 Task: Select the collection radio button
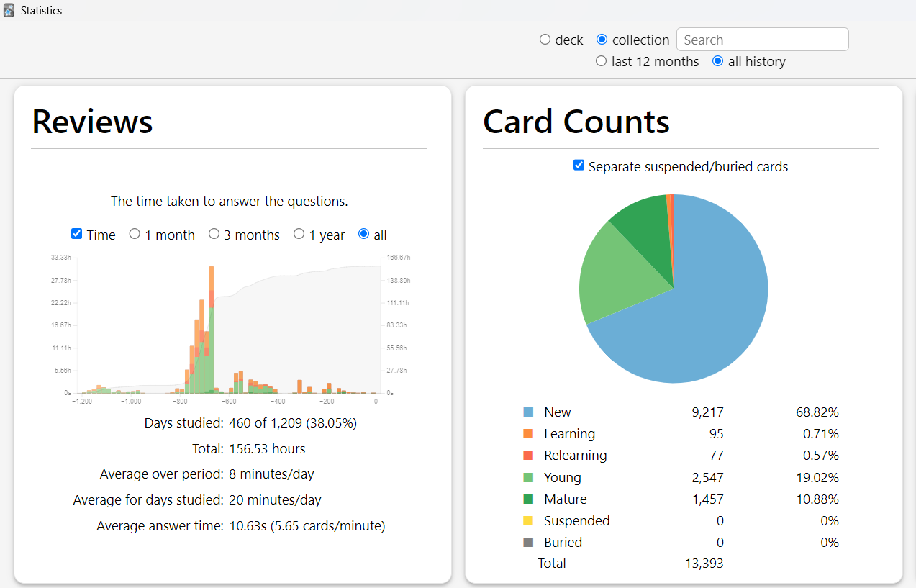click(602, 40)
